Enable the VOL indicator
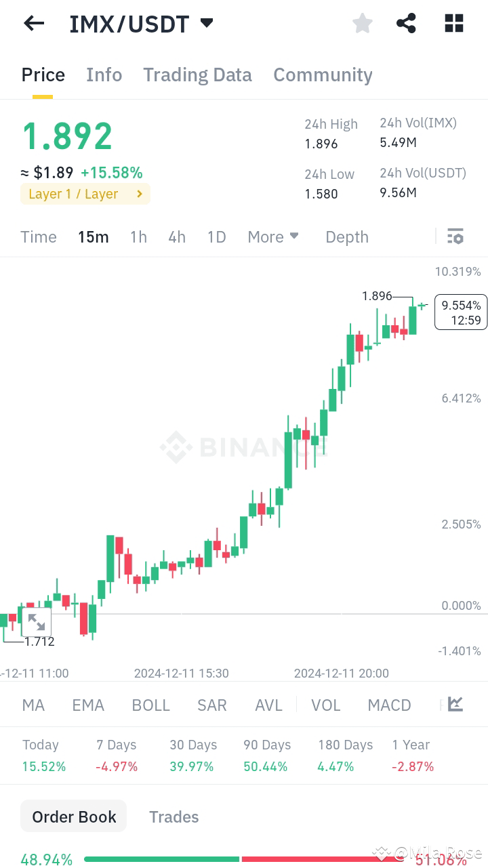 [326, 705]
